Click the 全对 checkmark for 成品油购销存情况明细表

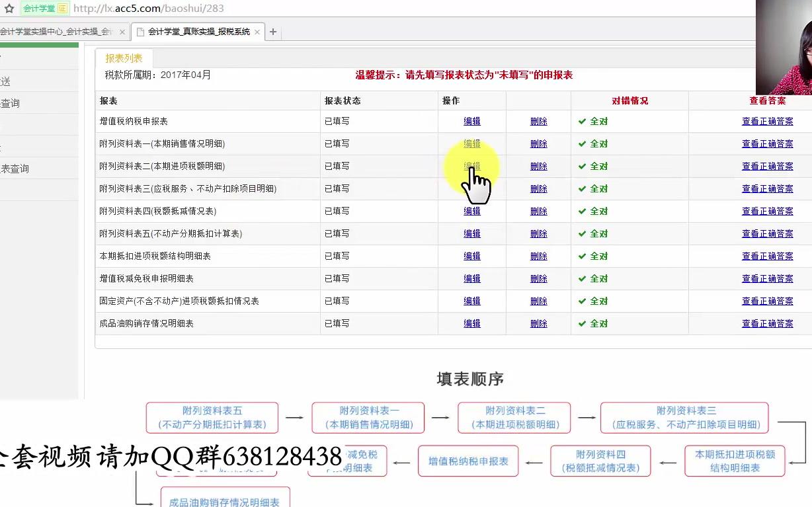[583, 323]
